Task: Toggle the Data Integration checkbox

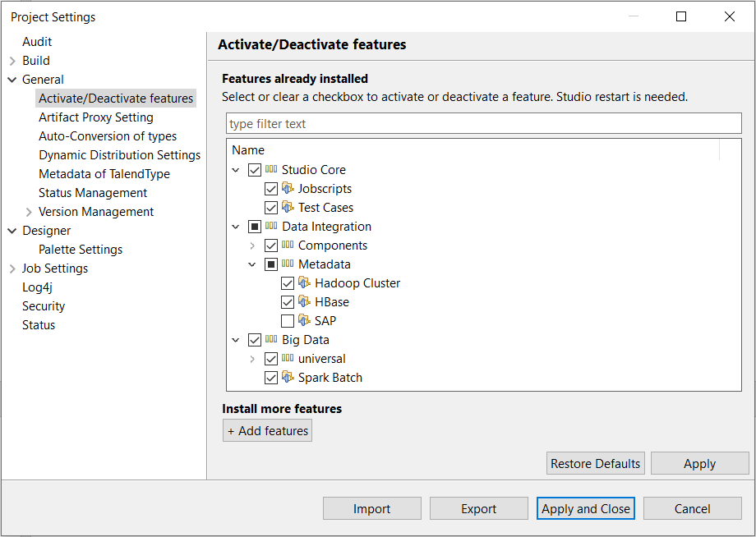Action: click(255, 226)
